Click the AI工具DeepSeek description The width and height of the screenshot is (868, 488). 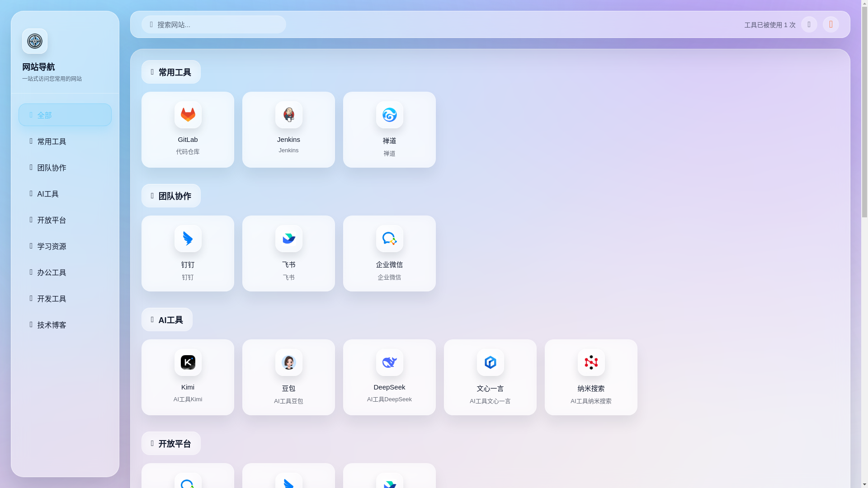389,399
